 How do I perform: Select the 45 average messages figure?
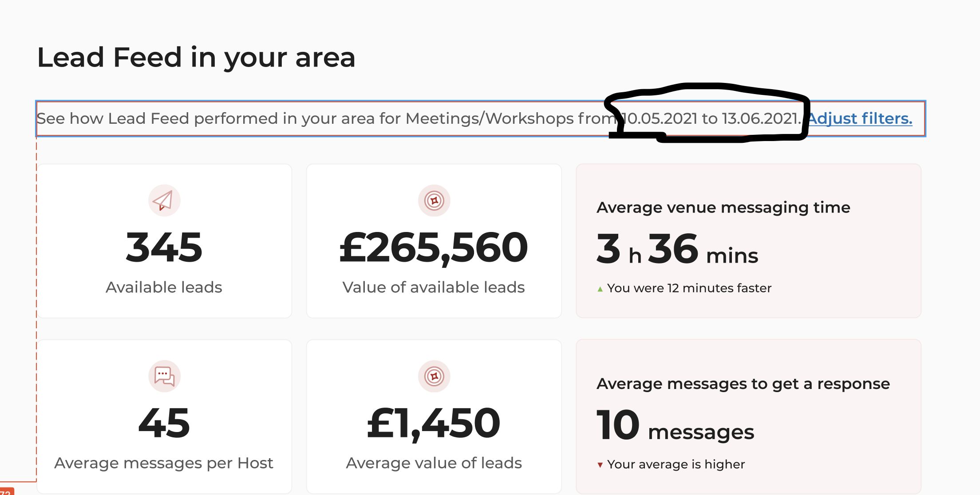[164, 423]
